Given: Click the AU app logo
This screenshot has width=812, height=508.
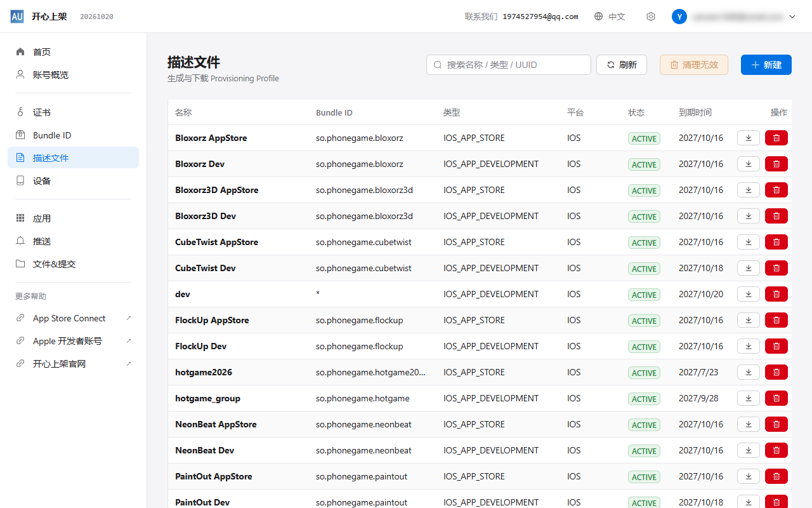Looking at the screenshot, I should pos(17,17).
